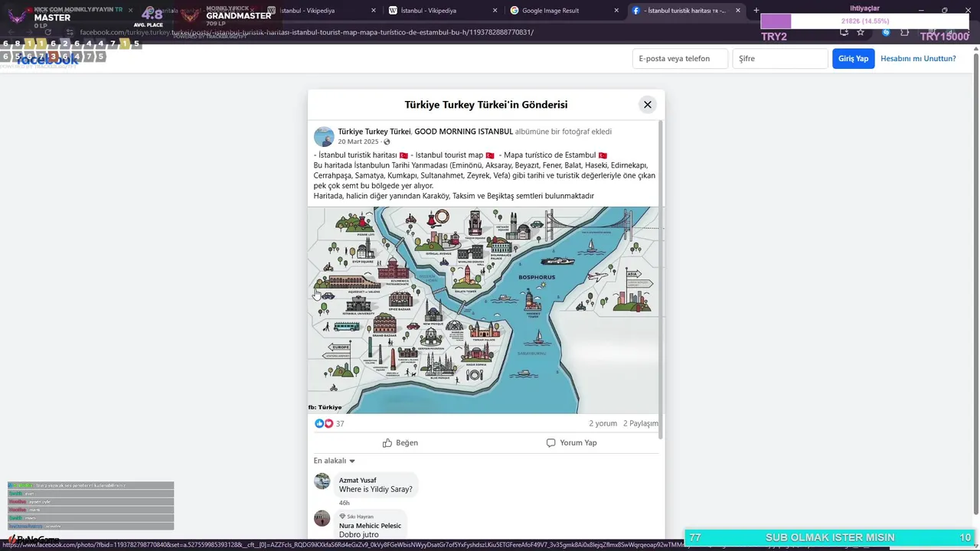Open the Azmat Yusaf commenter name

[358, 481]
